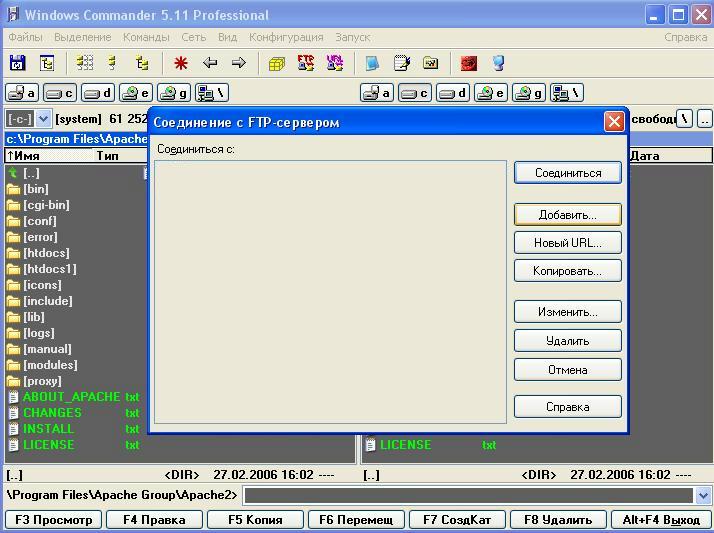
Task: Click the F3 Просмотр button
Action: point(54,520)
